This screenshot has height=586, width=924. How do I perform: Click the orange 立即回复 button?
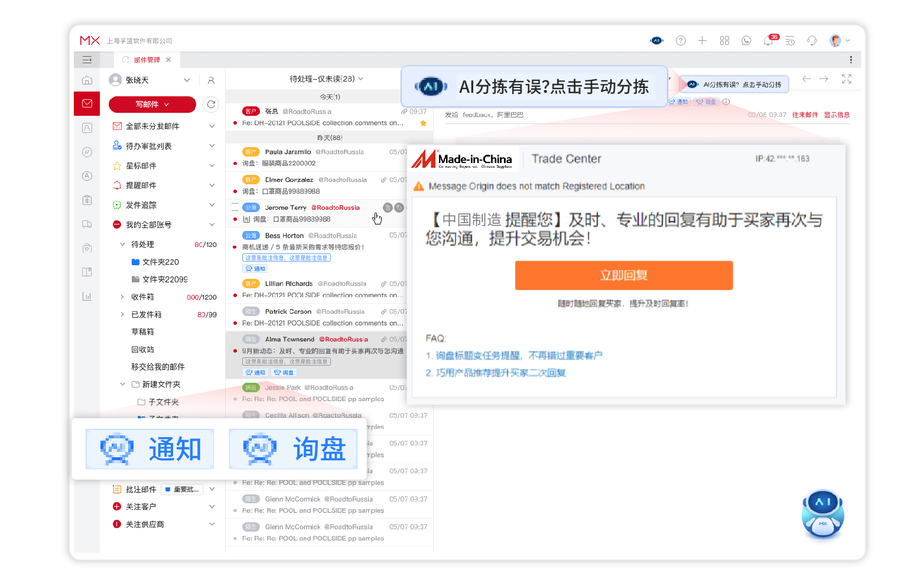(x=624, y=275)
